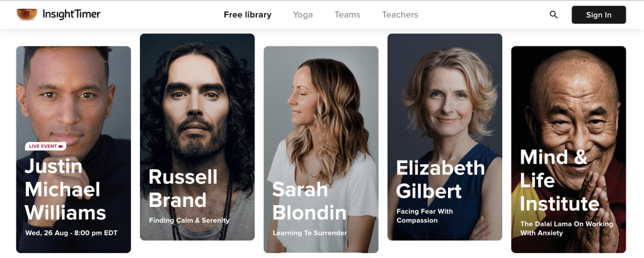The width and height of the screenshot is (644, 258).
Task: Open the Sarah Blondin card
Action: (x=321, y=149)
